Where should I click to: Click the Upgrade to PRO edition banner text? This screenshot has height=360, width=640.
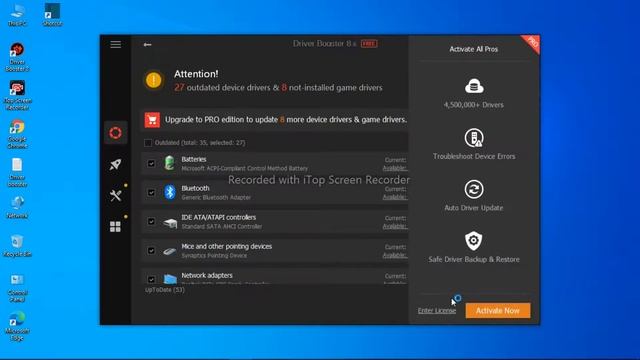(x=286, y=120)
